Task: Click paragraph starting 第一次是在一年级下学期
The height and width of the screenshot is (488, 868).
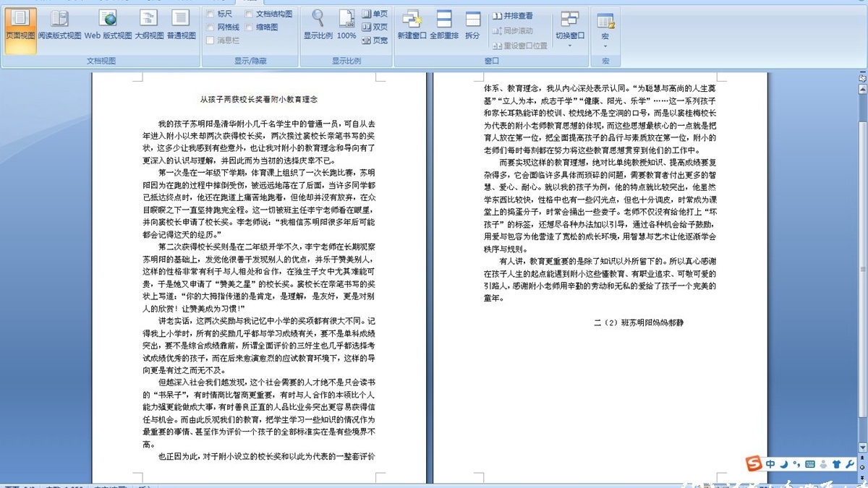Action: coord(259,204)
